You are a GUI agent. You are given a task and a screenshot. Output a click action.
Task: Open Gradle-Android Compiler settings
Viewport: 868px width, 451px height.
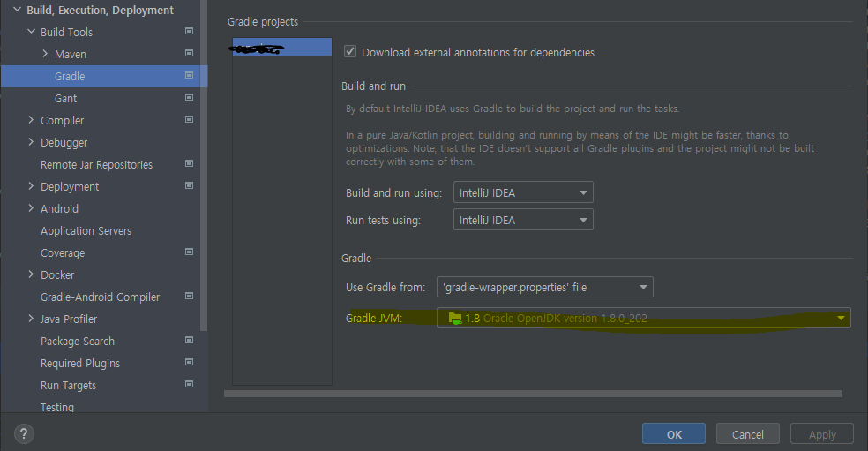101,297
